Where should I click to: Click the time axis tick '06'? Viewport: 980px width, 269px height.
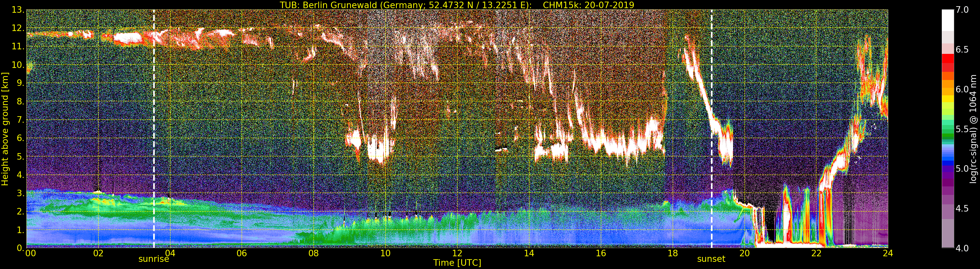click(242, 253)
